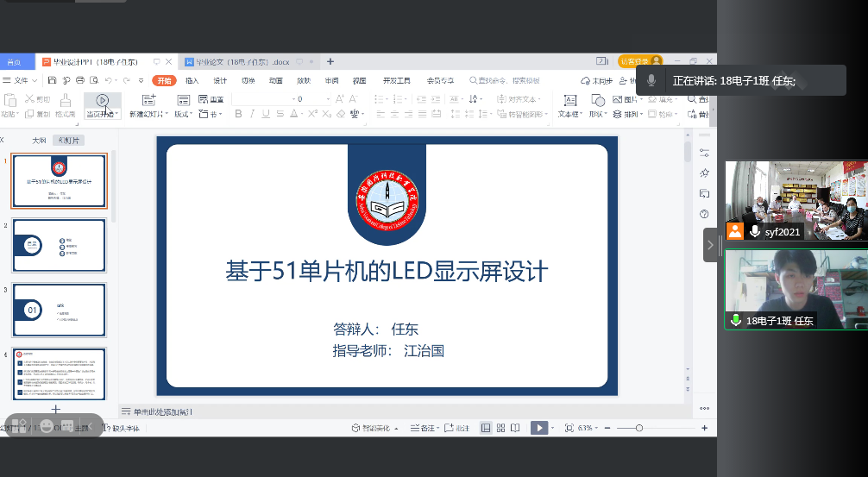
Task: Click the New Slide (新建幻灯片) icon
Action: (148, 101)
